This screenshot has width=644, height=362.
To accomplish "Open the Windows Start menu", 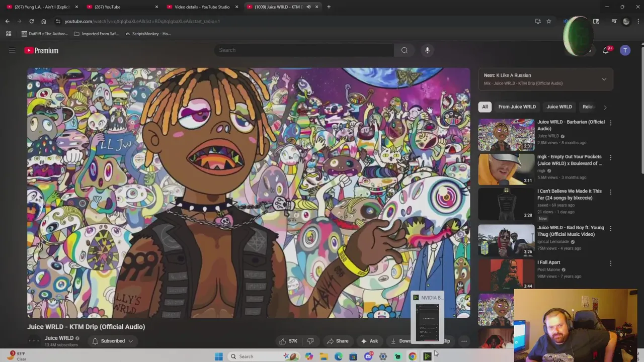I will coord(219,356).
